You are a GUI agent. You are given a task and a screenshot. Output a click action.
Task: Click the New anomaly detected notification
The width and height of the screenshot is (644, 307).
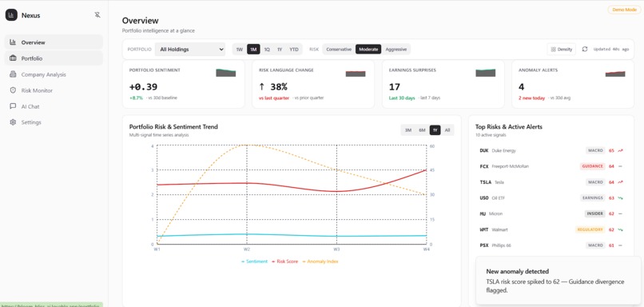[x=559, y=281]
